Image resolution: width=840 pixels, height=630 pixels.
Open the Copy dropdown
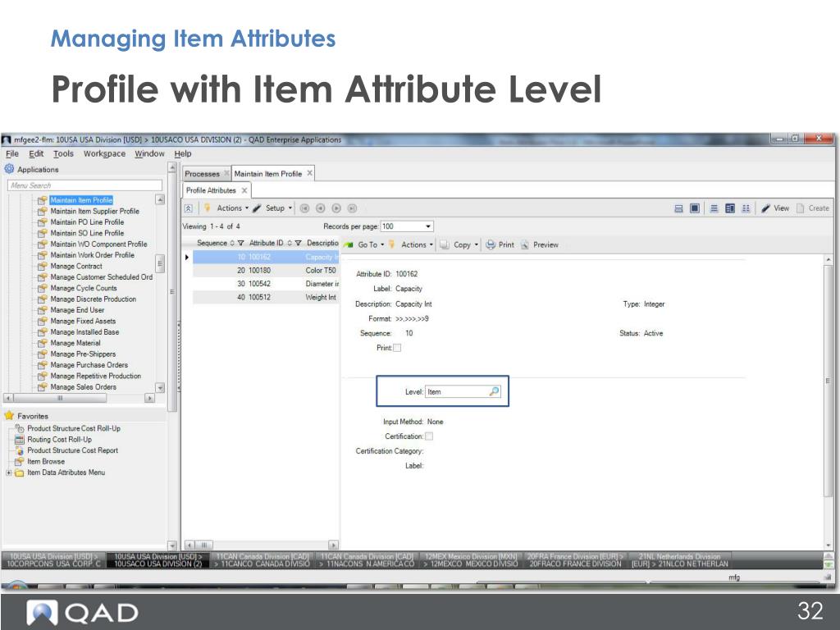pyautogui.click(x=465, y=244)
